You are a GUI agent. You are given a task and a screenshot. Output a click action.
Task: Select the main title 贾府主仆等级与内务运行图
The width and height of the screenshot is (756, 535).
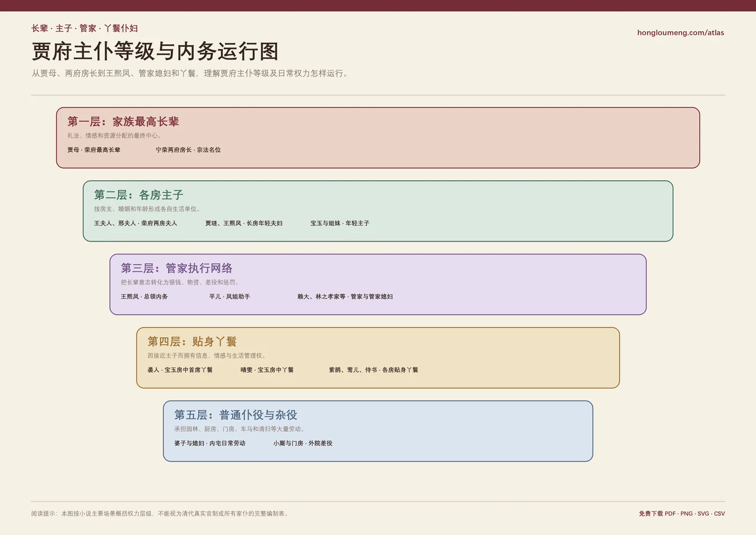155,51
